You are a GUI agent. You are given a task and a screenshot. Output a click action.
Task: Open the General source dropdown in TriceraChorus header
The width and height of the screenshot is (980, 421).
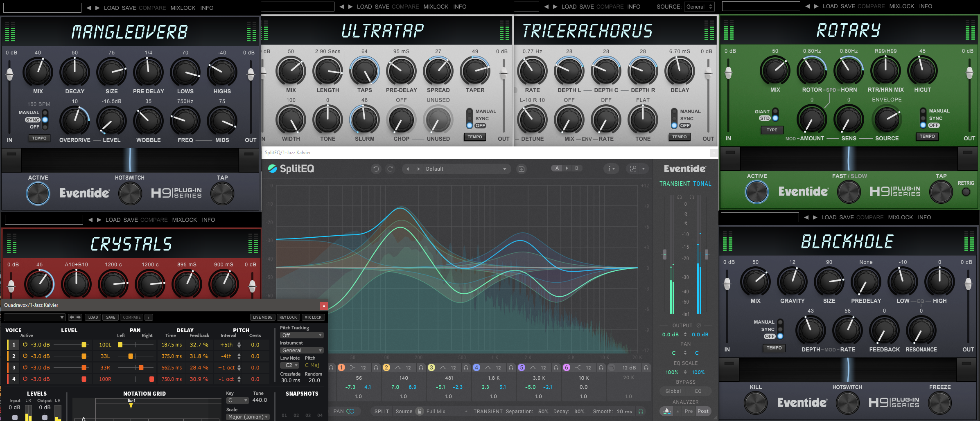point(699,7)
